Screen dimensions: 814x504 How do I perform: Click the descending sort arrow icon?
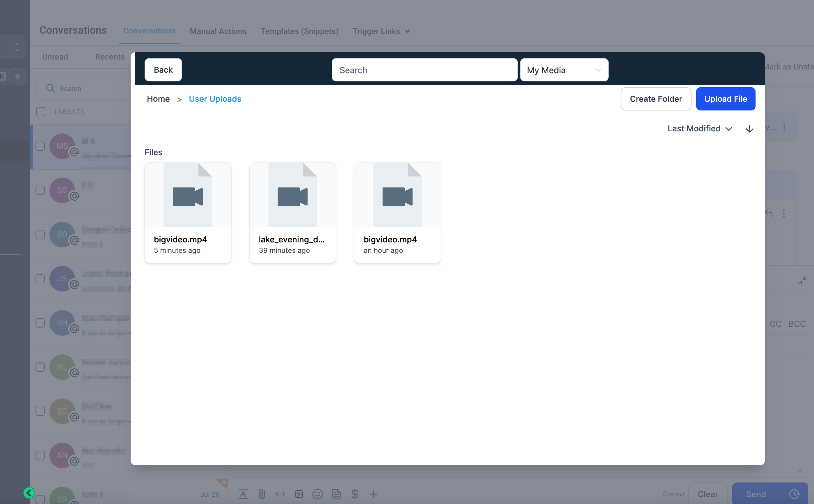tap(749, 129)
